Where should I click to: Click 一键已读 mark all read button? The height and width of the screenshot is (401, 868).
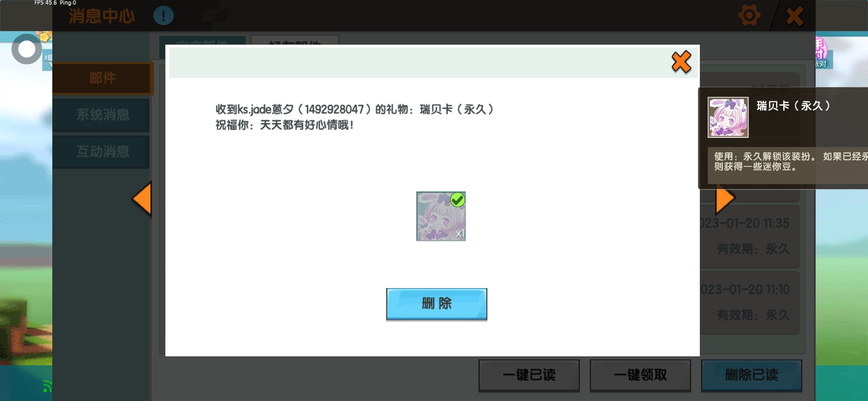[x=529, y=375]
